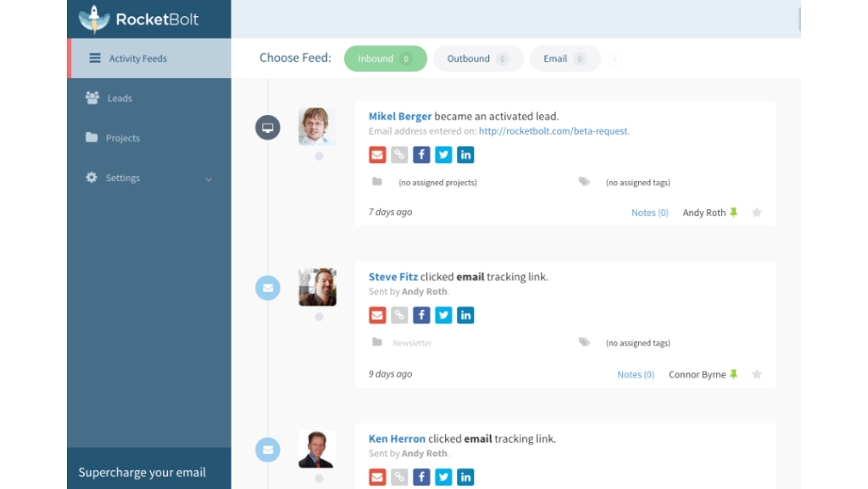Open the Mikel Berger lead link
Image resolution: width=868 pixels, height=489 pixels.
pyautogui.click(x=400, y=117)
